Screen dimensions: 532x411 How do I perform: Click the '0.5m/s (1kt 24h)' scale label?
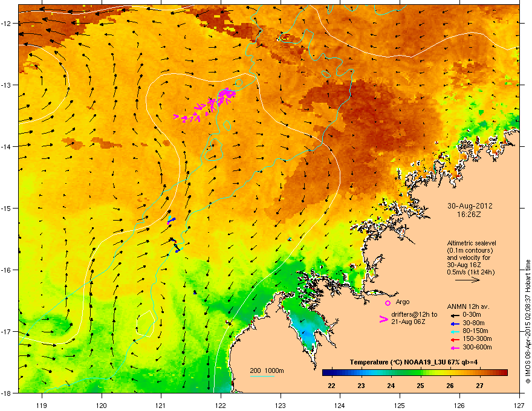click(470, 272)
